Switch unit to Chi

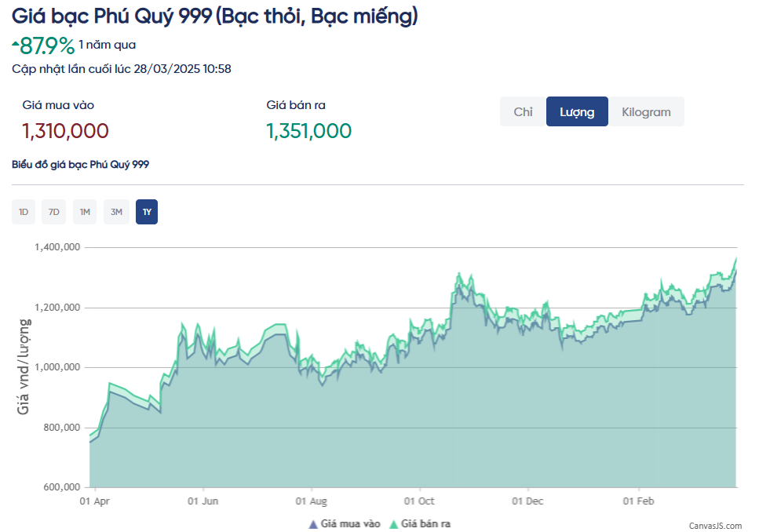523,111
